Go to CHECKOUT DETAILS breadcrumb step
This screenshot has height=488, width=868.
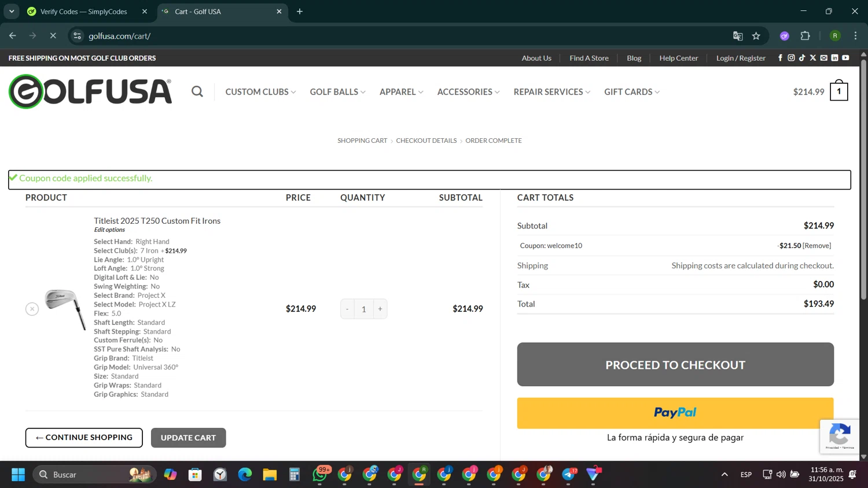tap(426, 141)
